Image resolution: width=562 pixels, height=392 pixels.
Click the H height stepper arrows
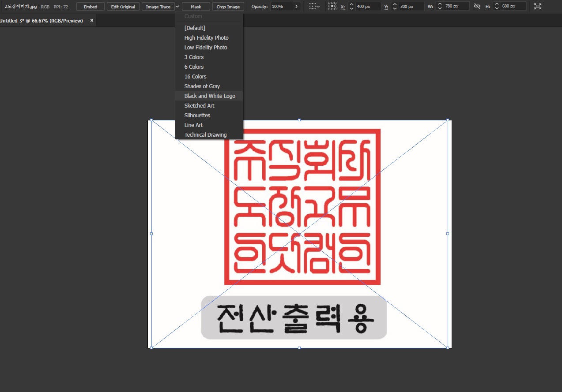pos(497,7)
